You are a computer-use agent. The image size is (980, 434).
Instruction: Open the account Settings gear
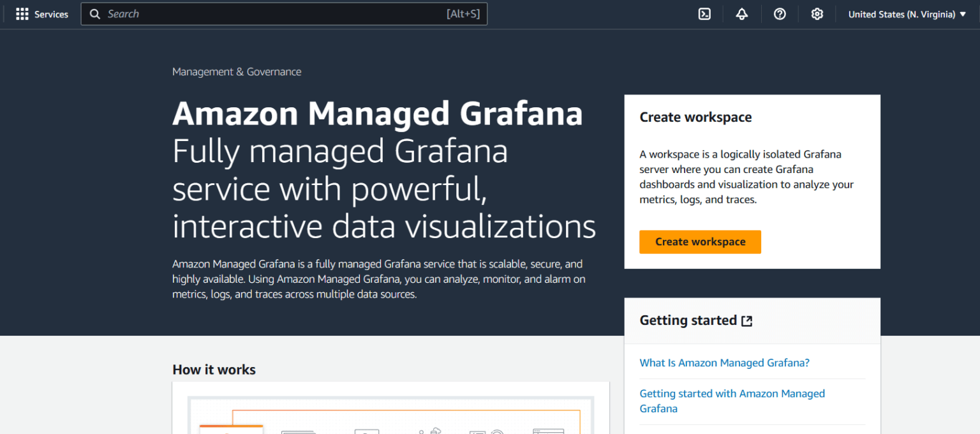tap(817, 13)
